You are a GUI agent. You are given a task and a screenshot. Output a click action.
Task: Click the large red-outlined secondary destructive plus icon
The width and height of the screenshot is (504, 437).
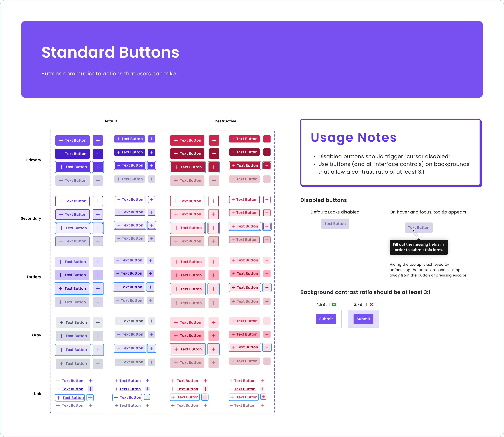pyautogui.click(x=214, y=201)
